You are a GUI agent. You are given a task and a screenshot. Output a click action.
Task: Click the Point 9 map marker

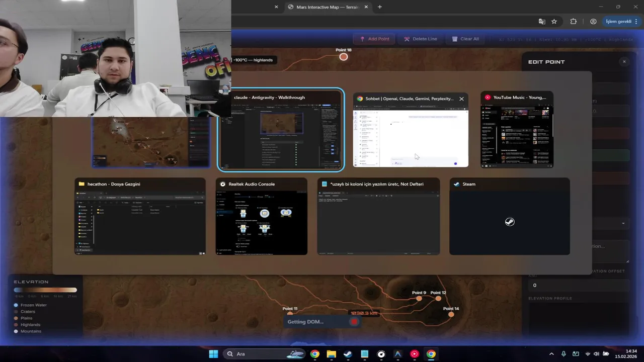pyautogui.click(x=419, y=299)
